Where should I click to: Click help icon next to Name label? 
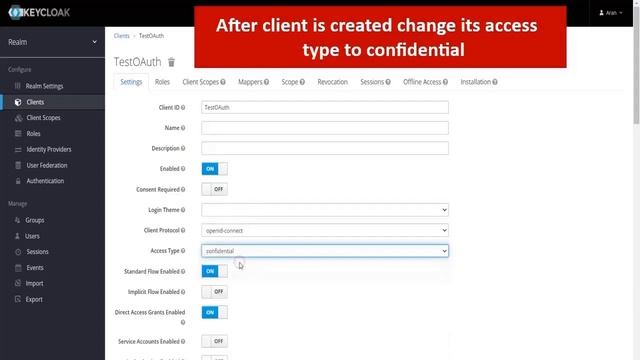tap(183, 128)
